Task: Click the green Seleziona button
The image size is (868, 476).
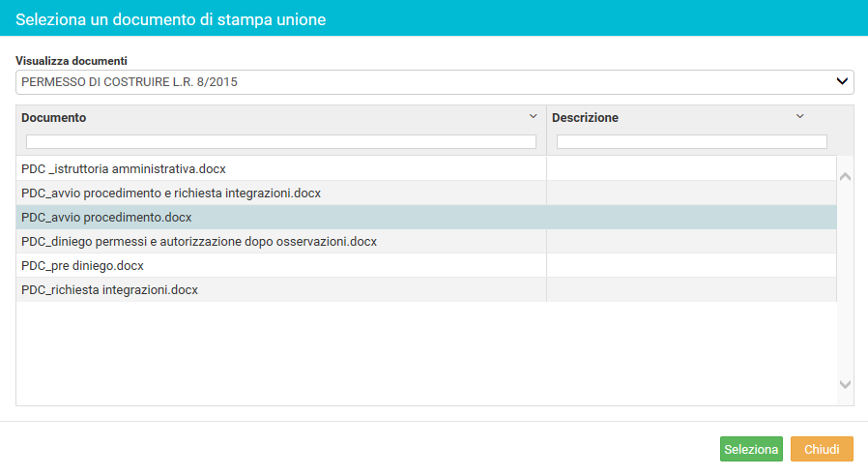Action: 751,450
